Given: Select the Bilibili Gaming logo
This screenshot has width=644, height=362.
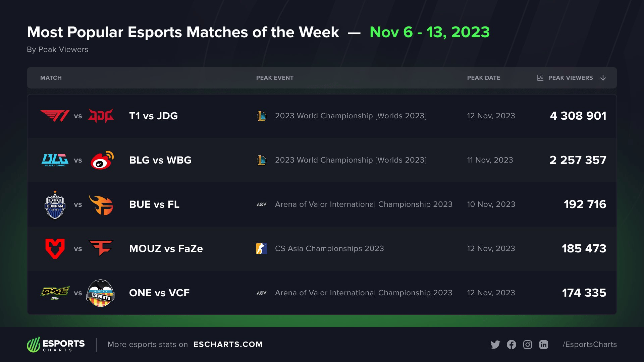Looking at the screenshot, I should pyautogui.click(x=55, y=160).
